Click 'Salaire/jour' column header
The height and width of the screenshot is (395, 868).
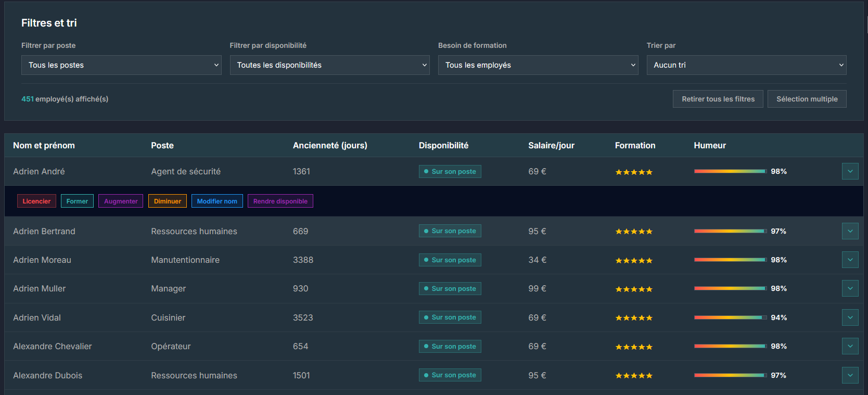pos(551,146)
